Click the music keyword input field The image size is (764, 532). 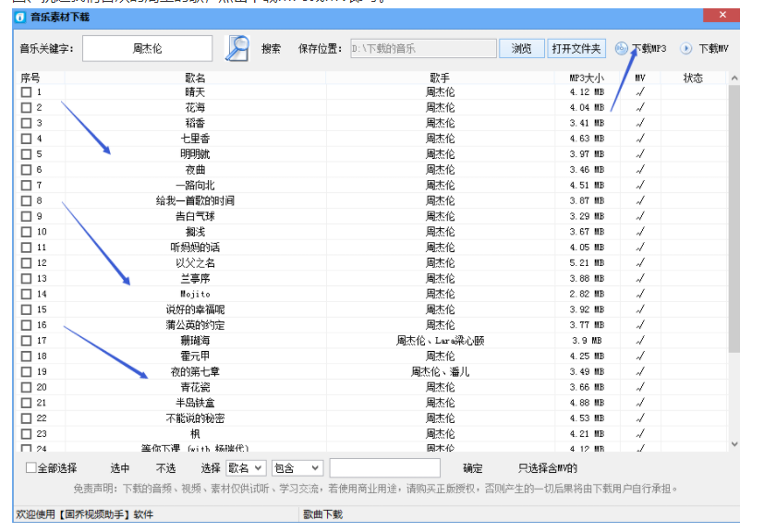point(147,49)
